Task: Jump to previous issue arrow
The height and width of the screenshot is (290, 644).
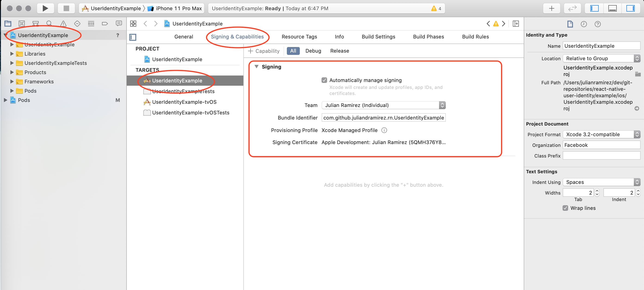Action: pyautogui.click(x=488, y=24)
